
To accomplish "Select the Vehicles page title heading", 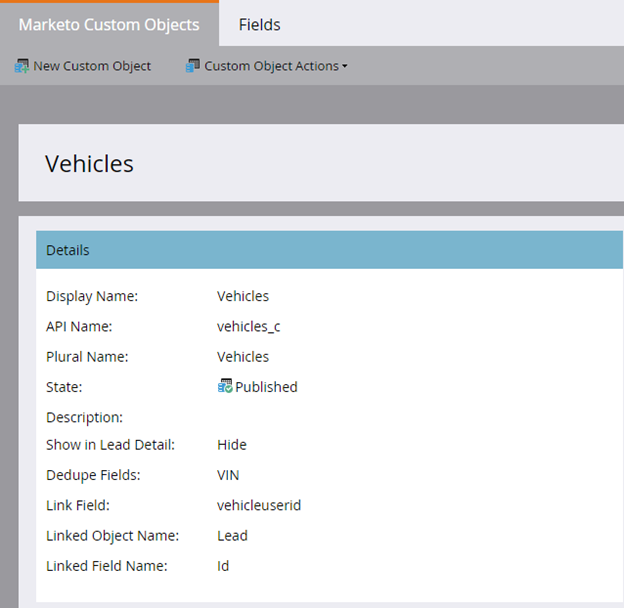I will [x=89, y=163].
